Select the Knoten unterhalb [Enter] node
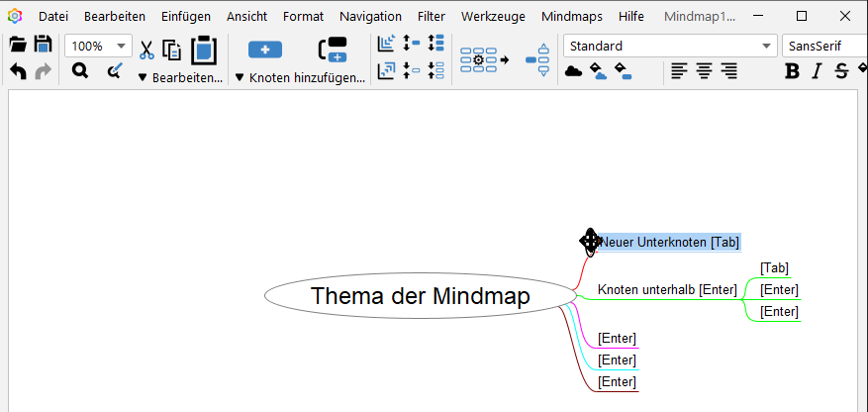868x412 pixels. [x=667, y=289]
